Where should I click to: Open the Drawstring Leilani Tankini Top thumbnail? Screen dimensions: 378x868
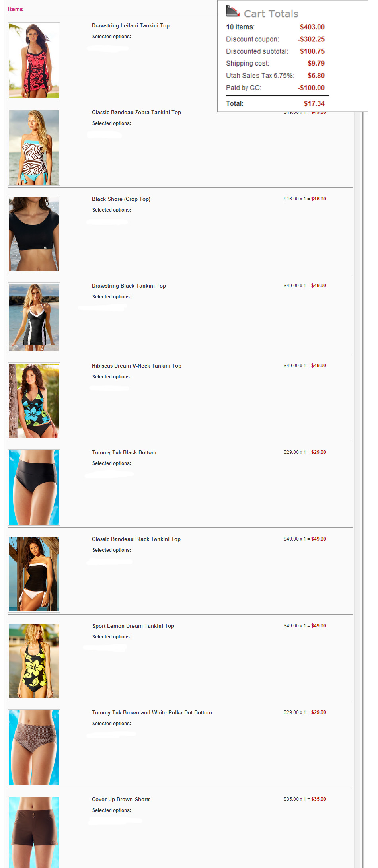click(x=34, y=60)
